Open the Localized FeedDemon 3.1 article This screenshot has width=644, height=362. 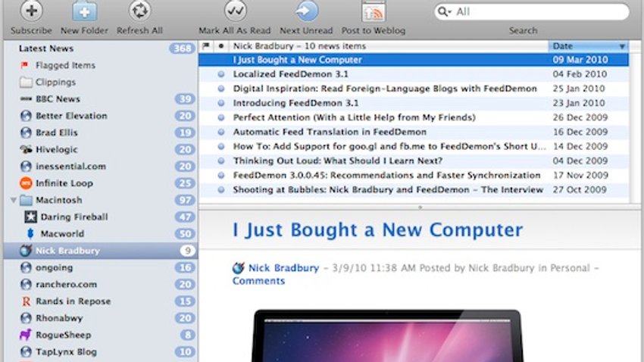[290, 74]
